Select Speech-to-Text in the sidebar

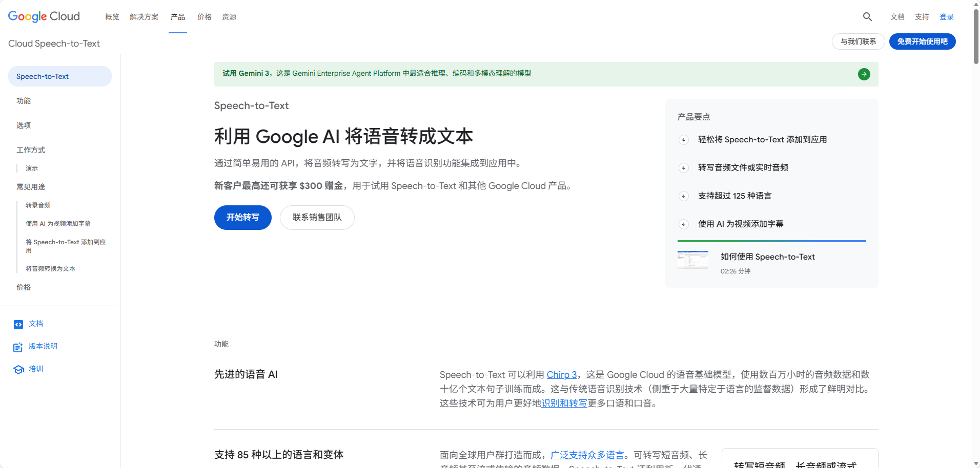(60, 76)
